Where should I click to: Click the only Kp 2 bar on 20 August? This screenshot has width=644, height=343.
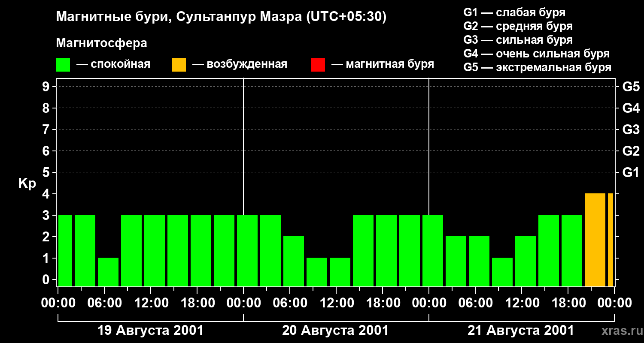294,262
